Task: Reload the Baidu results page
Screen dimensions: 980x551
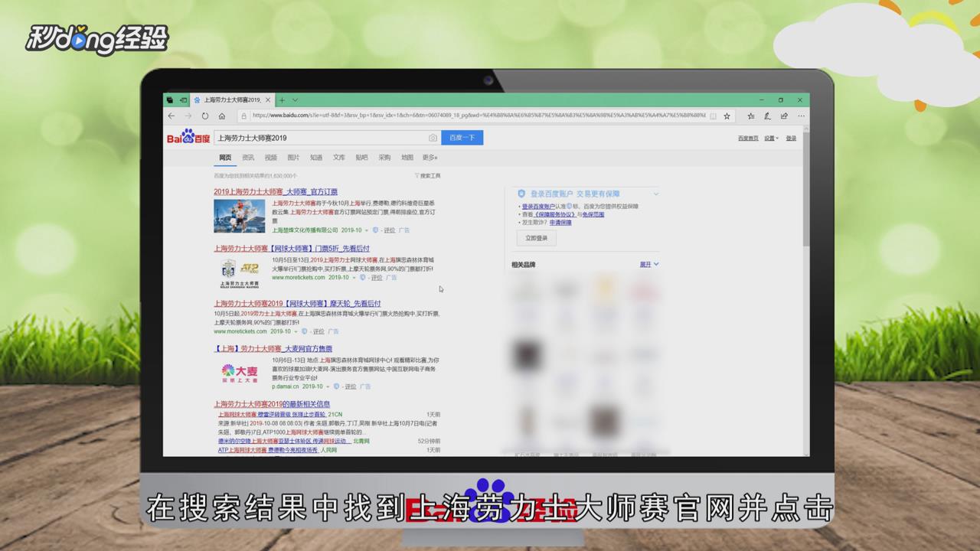Action: coord(205,116)
